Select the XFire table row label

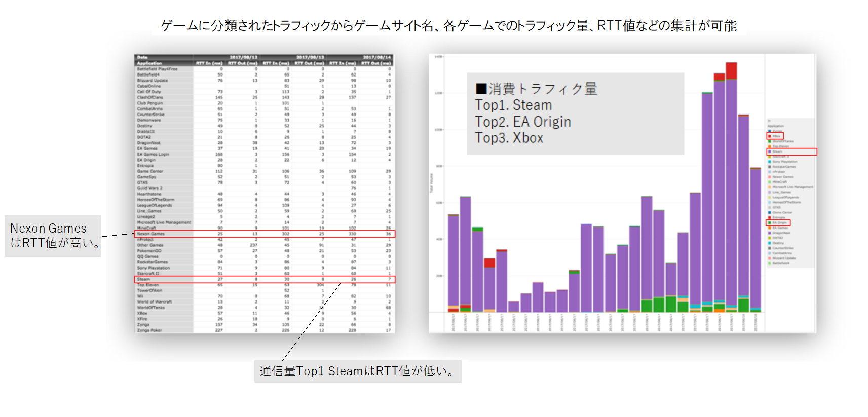point(142,319)
